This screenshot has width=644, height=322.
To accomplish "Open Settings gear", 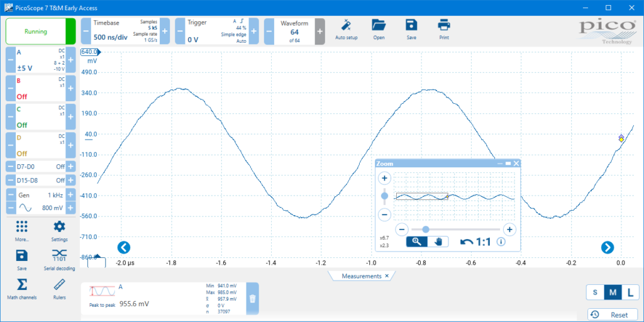I will pyautogui.click(x=60, y=231).
